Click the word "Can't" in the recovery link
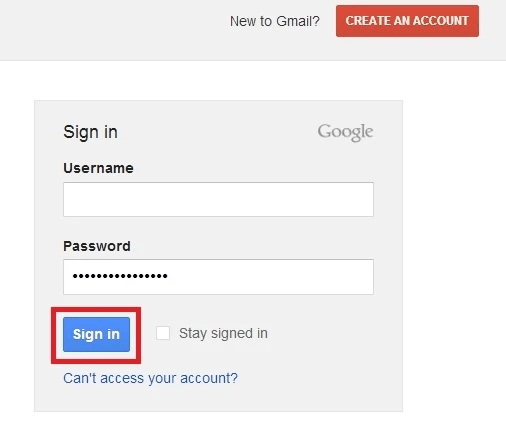Viewport: 506px width, 425px height. point(80,378)
